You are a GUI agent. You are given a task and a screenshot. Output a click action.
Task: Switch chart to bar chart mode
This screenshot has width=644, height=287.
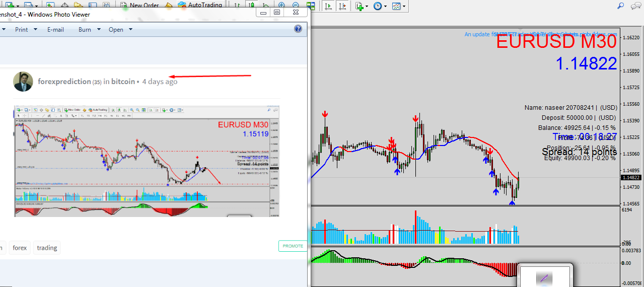tap(237, 5)
